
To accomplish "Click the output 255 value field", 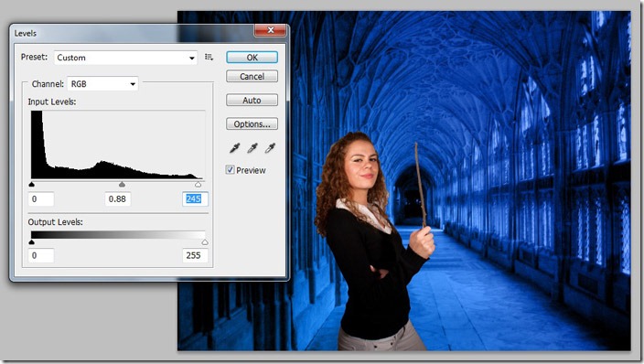I will pos(195,255).
